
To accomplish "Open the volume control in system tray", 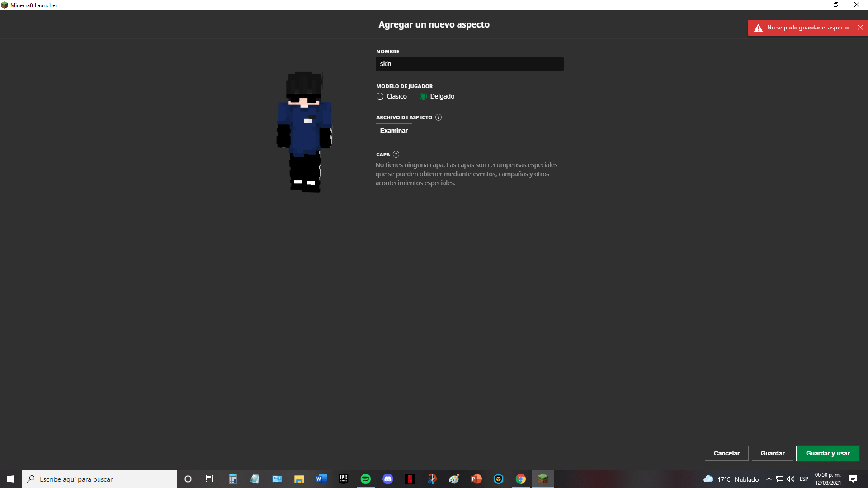I will click(x=790, y=479).
